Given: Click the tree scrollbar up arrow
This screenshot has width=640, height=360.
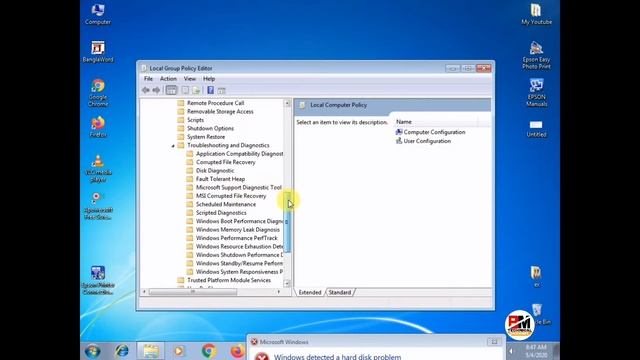Looking at the screenshot, I should 287,103.
